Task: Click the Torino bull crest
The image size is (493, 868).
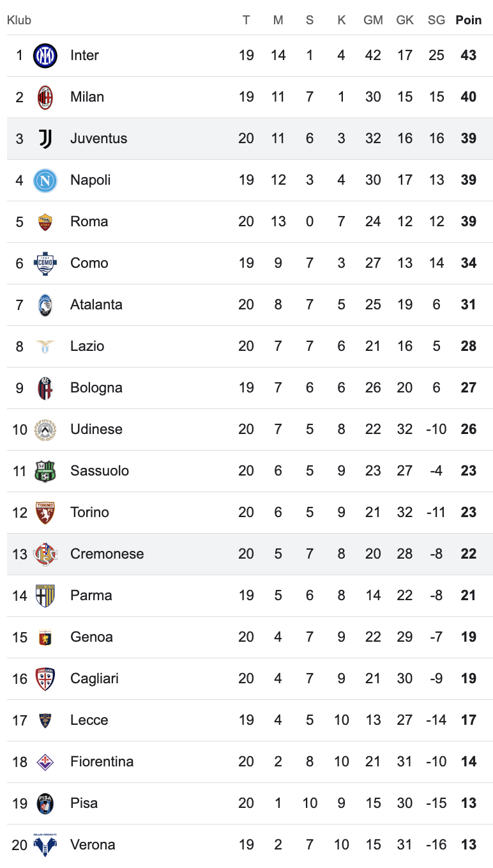Action: pos(45,513)
